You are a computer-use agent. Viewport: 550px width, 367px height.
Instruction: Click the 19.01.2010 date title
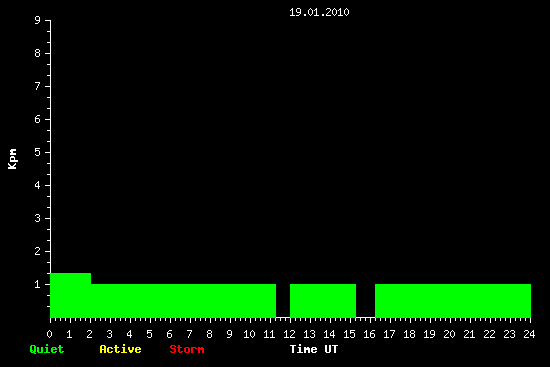pos(319,12)
